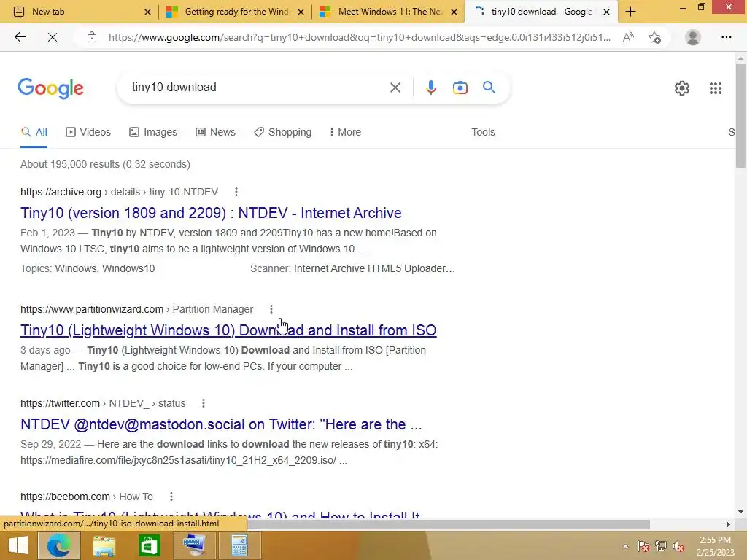Open File Explorer from taskbar
The height and width of the screenshot is (560, 747).
(x=104, y=545)
